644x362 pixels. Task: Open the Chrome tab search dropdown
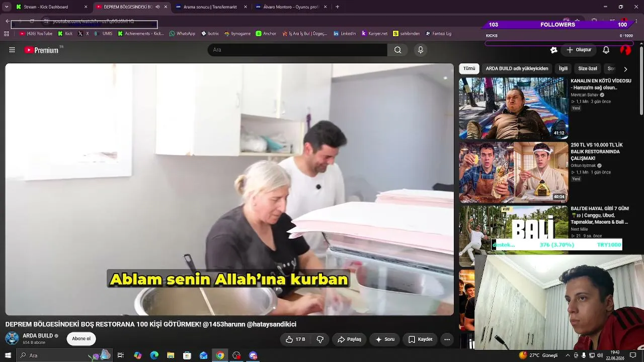[7, 7]
